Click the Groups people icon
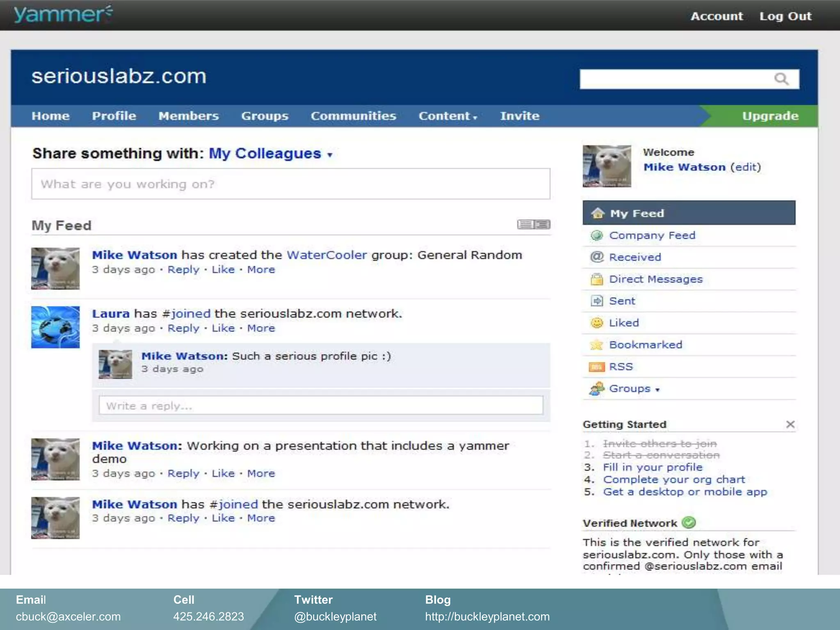This screenshot has height=630, width=840. click(x=597, y=388)
